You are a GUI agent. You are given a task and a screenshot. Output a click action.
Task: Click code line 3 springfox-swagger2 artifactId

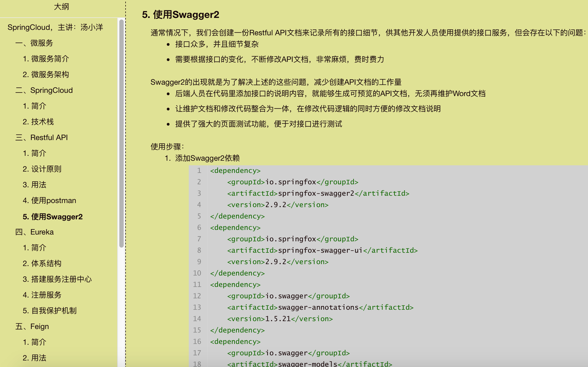coord(318,194)
